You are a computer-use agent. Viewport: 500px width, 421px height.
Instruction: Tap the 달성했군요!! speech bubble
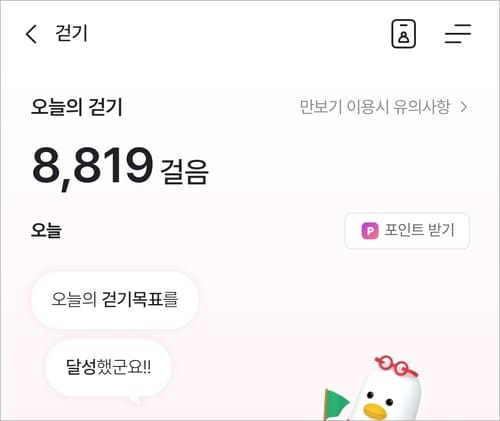(108, 368)
